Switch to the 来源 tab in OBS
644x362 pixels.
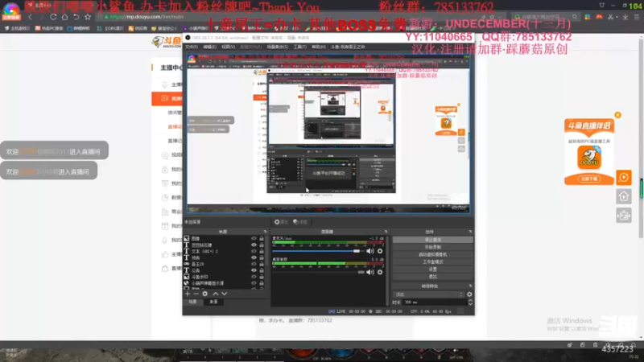(213, 302)
